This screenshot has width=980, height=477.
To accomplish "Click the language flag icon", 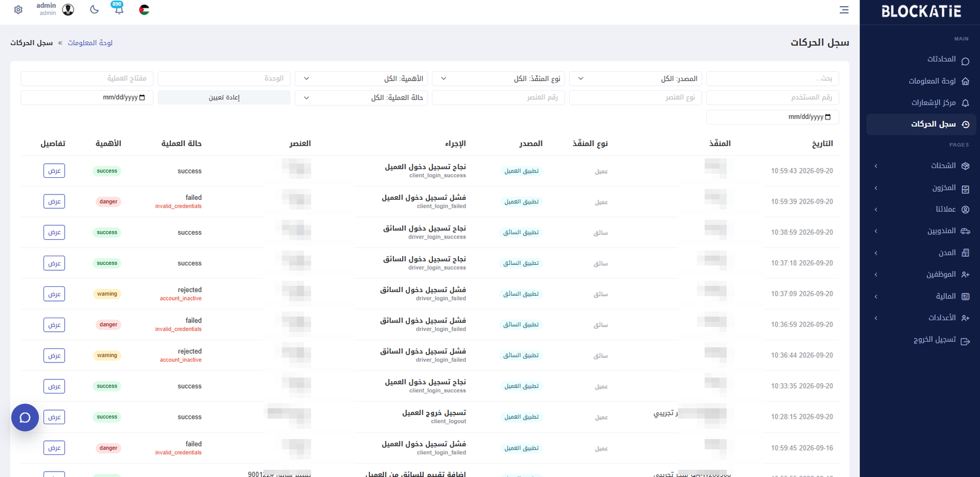I will pyautogui.click(x=144, y=10).
